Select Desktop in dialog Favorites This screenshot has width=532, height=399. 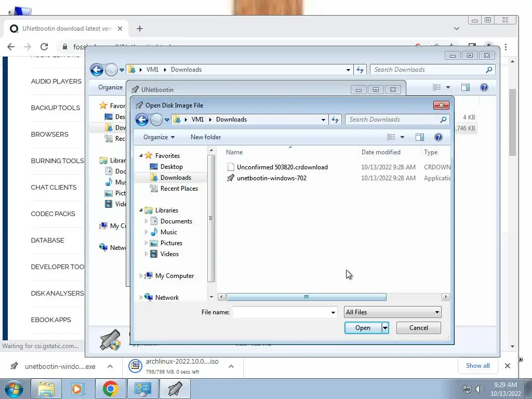[171, 167]
